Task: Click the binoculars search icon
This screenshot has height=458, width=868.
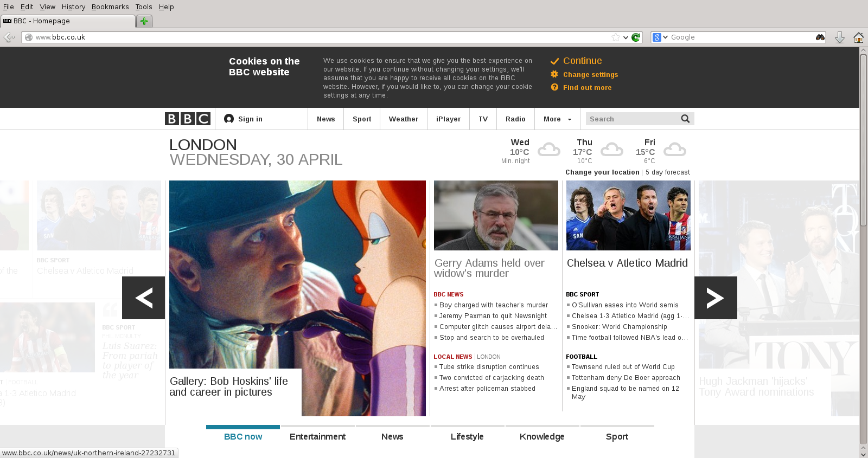Action: tap(820, 37)
